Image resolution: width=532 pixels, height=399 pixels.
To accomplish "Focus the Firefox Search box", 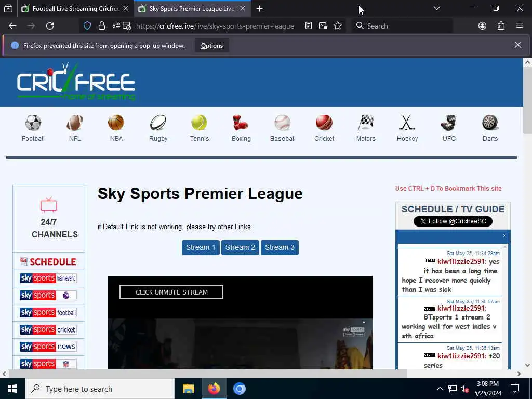I will tap(402, 26).
